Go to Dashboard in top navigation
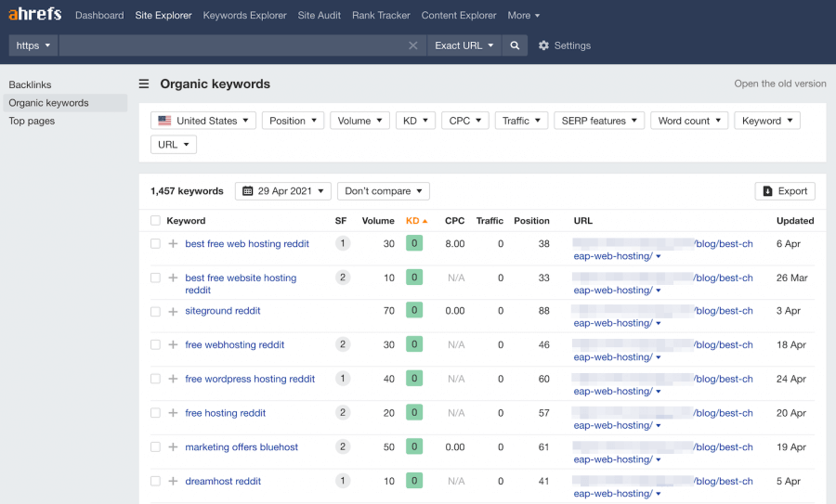The width and height of the screenshot is (836, 504). coord(99,16)
